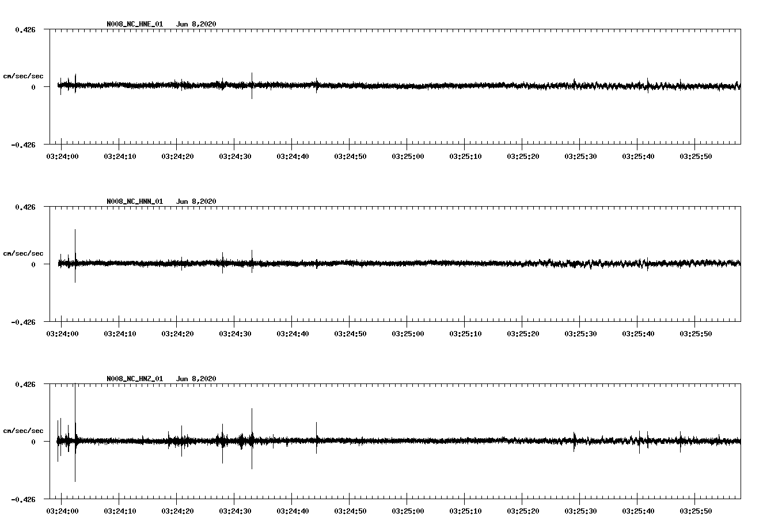Click 03:25:40 time label under HNE plot
Screen dimensions: 782x532
pos(637,157)
